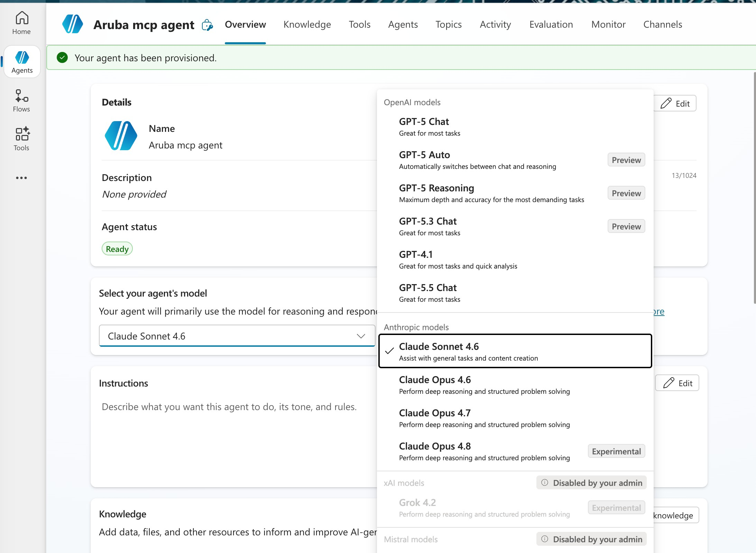Select the experimental Claude Opus 4.8 model
Viewport: 756px width, 553px height.
[515, 452]
